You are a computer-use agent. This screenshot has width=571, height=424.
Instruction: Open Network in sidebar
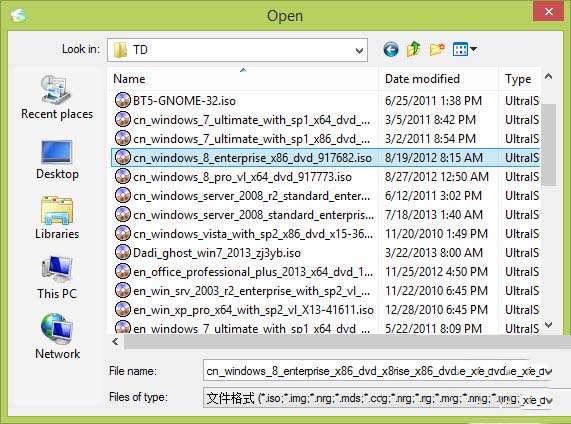click(57, 337)
